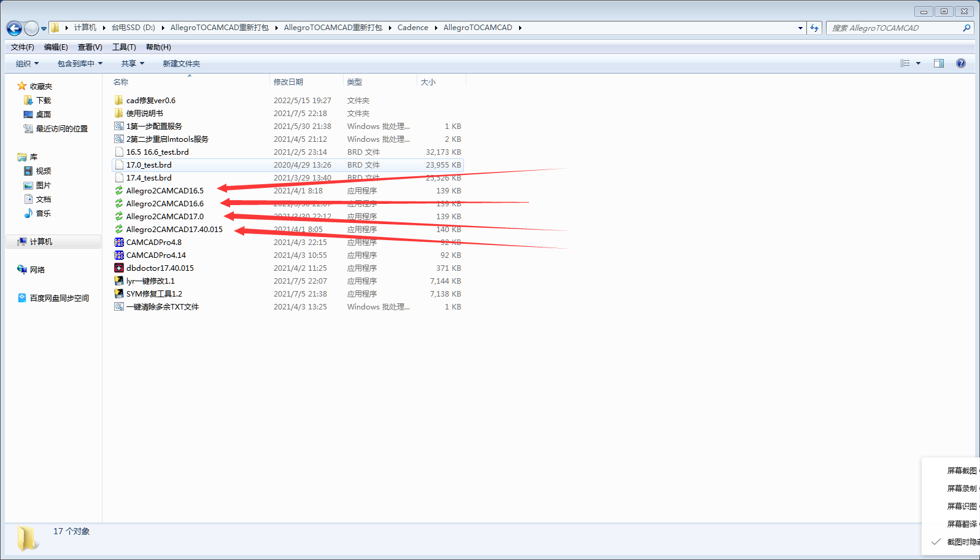Select the Allegro2CAMCAD16.6 application icon
This screenshot has height=560, width=980.
[x=119, y=203]
